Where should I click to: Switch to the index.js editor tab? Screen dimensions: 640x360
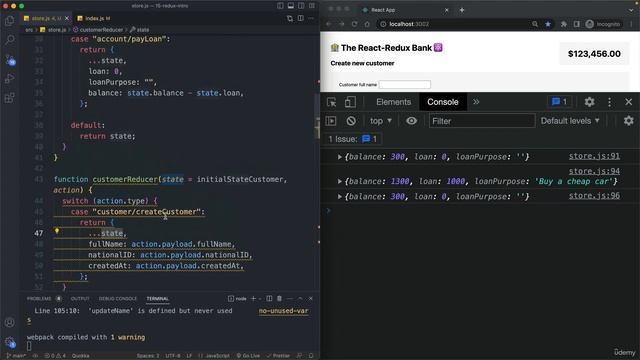click(93, 18)
